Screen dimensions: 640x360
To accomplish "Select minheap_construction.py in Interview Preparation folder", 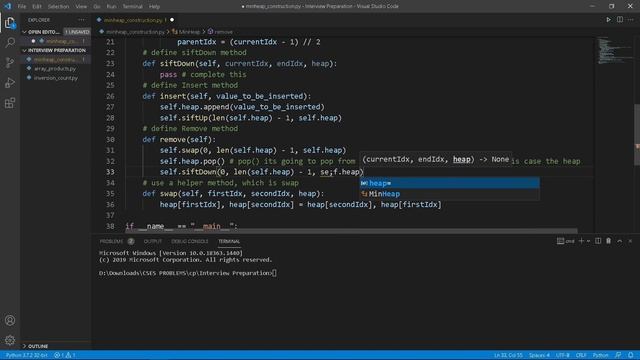I will click(55, 60).
